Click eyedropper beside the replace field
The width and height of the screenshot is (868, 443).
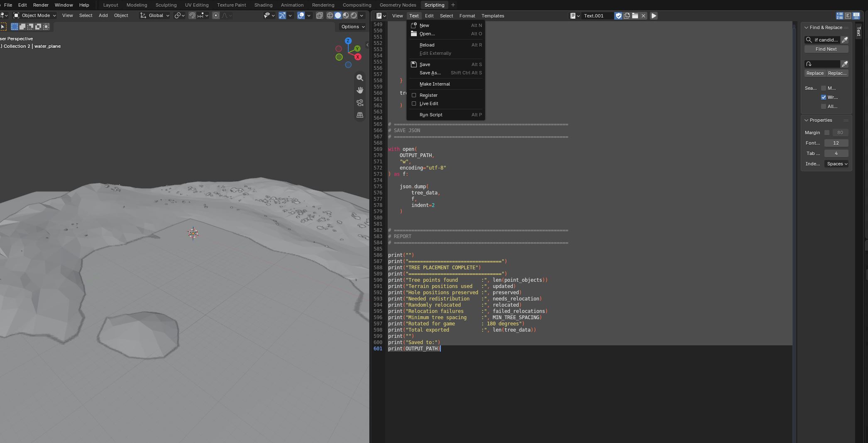pos(845,64)
